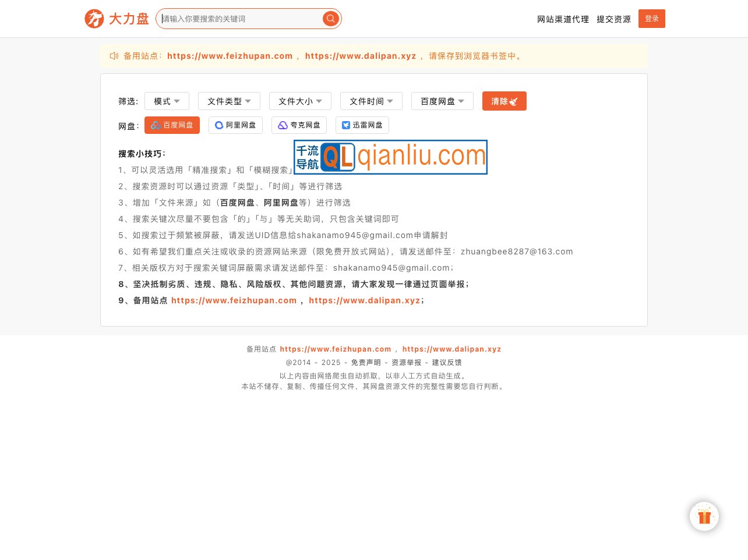Click the 清除 clear filters button
Image resolution: width=748 pixels, height=560 pixels.
[504, 101]
